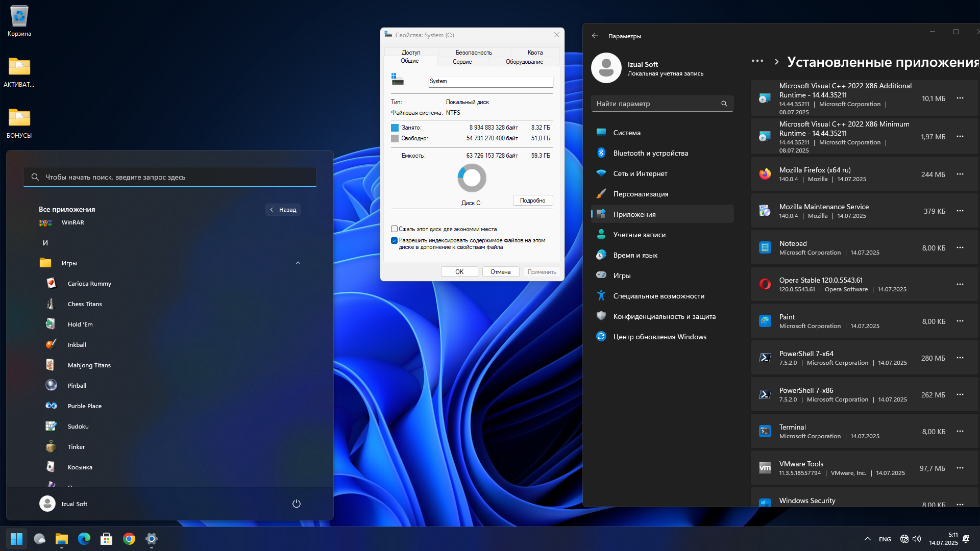
Task: Open the Settings gear icon on taskbar
Action: 152,539
